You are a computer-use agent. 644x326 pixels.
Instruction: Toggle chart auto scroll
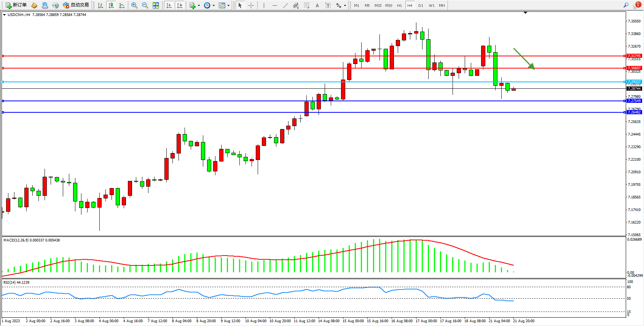(169, 5)
